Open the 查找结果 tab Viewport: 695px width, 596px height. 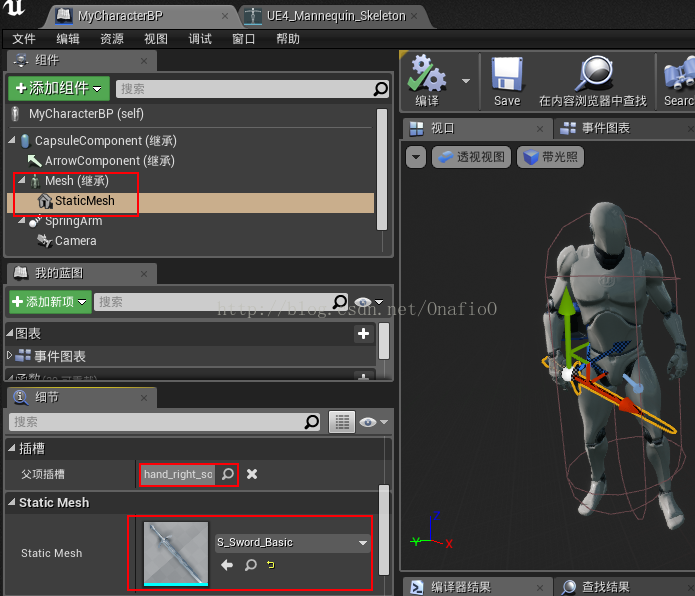point(624,587)
